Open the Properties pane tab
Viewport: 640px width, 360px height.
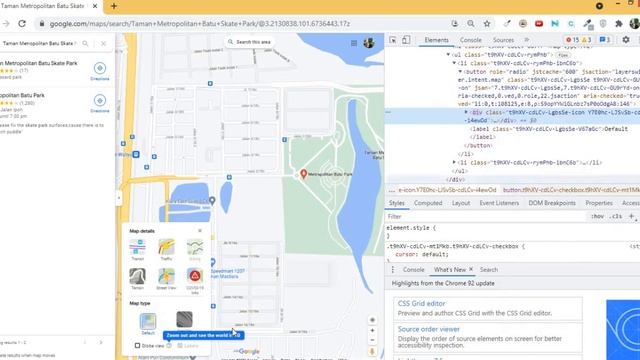[599, 203]
